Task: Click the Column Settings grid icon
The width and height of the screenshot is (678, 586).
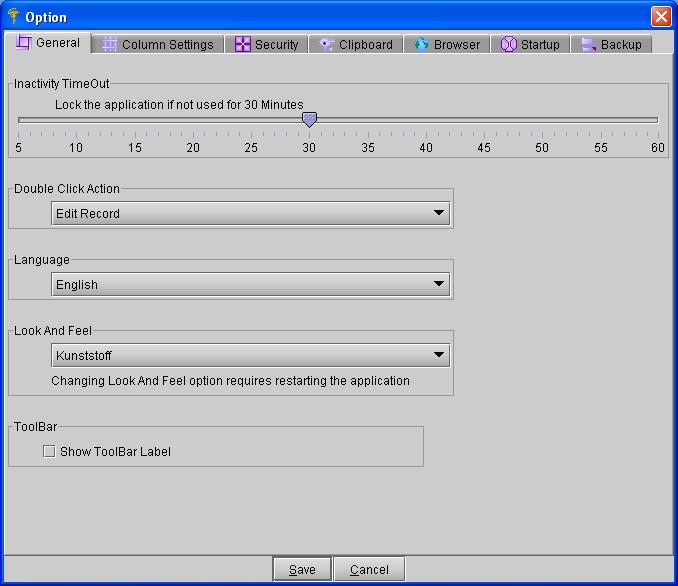Action: 109,45
